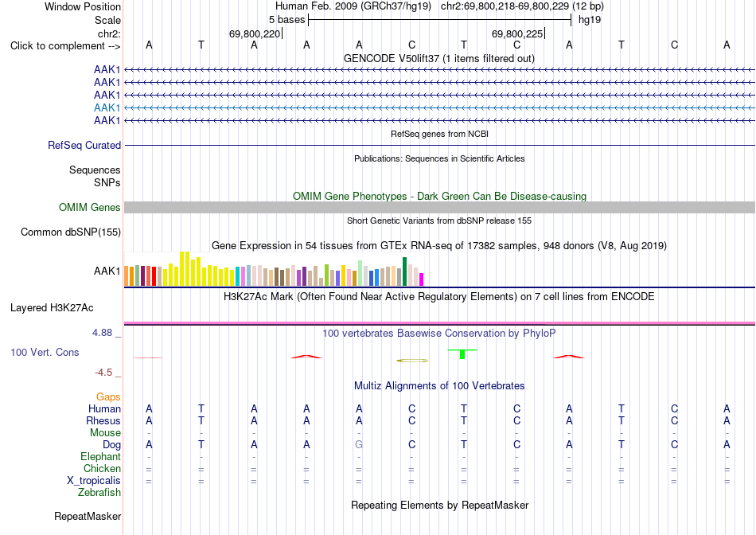The image size is (756, 535).
Task: Click the light blue AAK1 transcript label
Action: [107, 107]
